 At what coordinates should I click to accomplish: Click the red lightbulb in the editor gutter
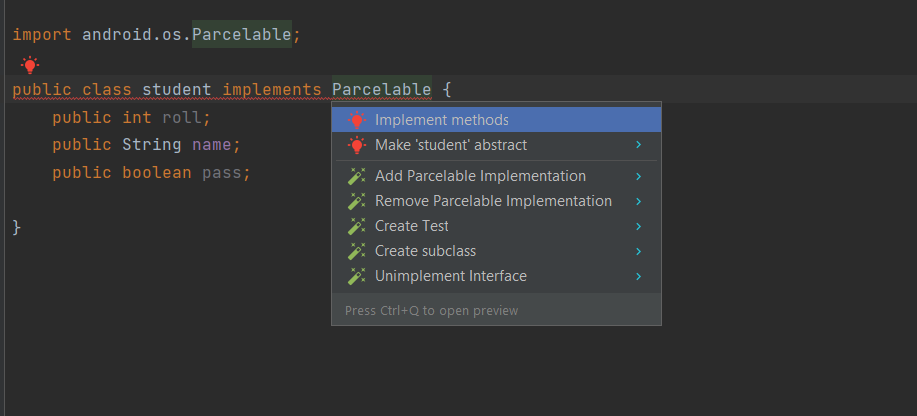pos(30,65)
